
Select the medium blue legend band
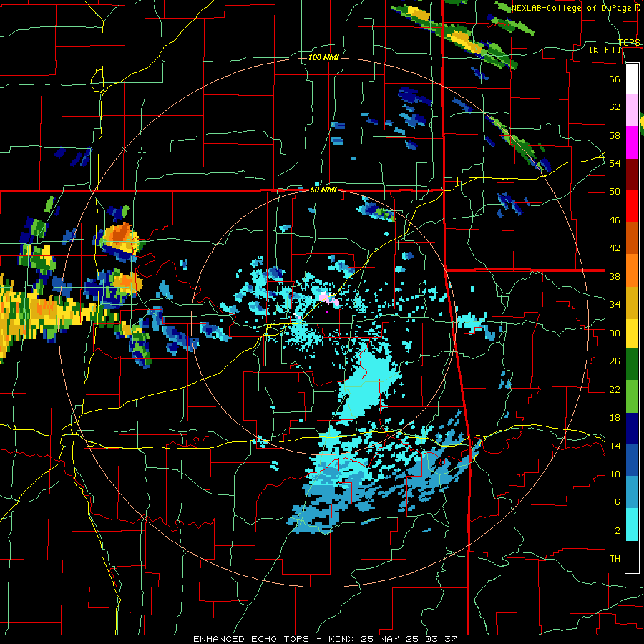point(632,460)
